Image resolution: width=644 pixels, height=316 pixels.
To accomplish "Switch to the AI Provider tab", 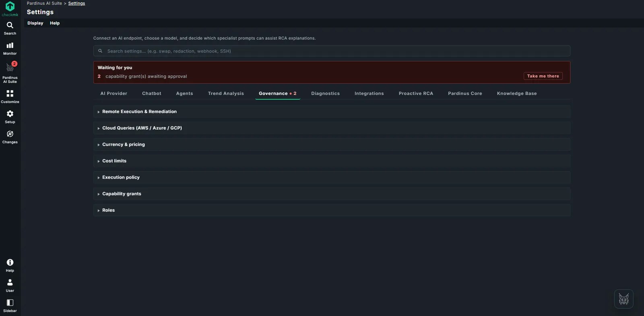I will 114,93.
